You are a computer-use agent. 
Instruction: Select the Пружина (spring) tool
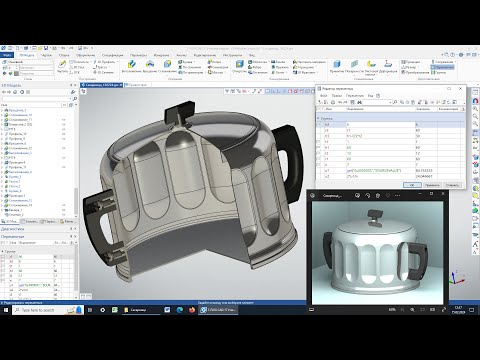(280, 67)
